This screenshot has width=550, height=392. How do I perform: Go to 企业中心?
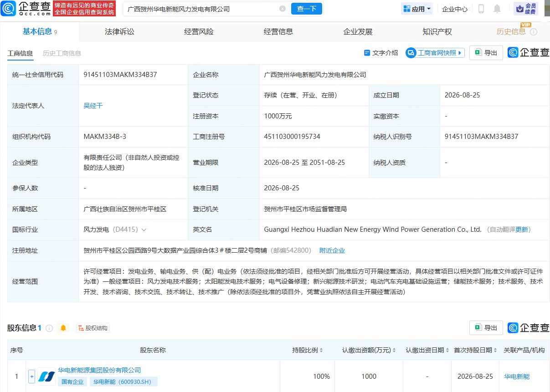[455, 9]
